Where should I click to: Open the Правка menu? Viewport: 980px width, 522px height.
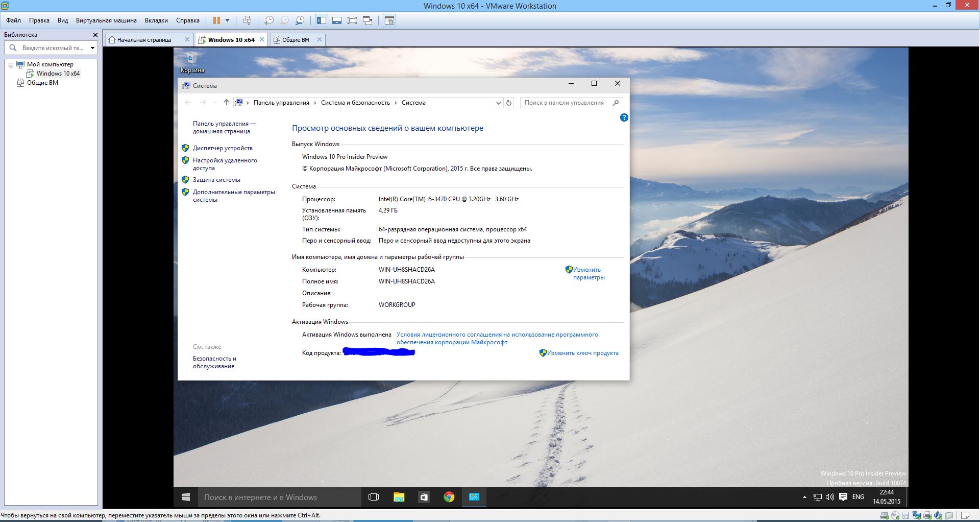[x=39, y=20]
